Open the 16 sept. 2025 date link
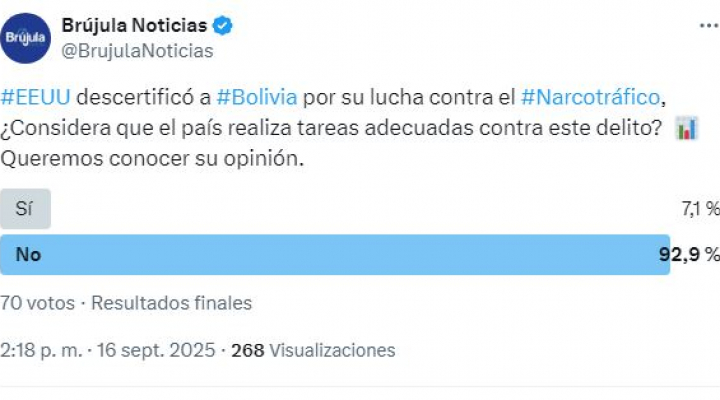This screenshot has height=400, width=720. [156, 350]
